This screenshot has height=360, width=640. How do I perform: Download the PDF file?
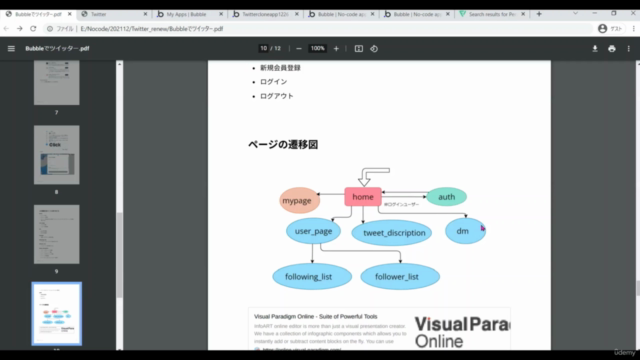pos(595,49)
